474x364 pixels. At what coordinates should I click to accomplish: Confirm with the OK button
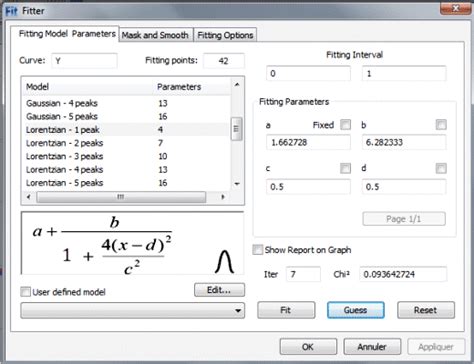(x=308, y=347)
